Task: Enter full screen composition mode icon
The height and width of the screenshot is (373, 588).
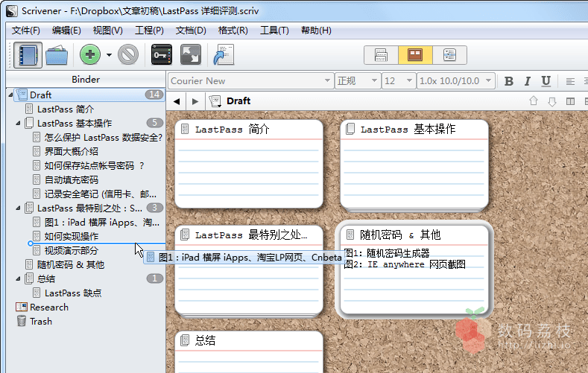Action: (191, 54)
